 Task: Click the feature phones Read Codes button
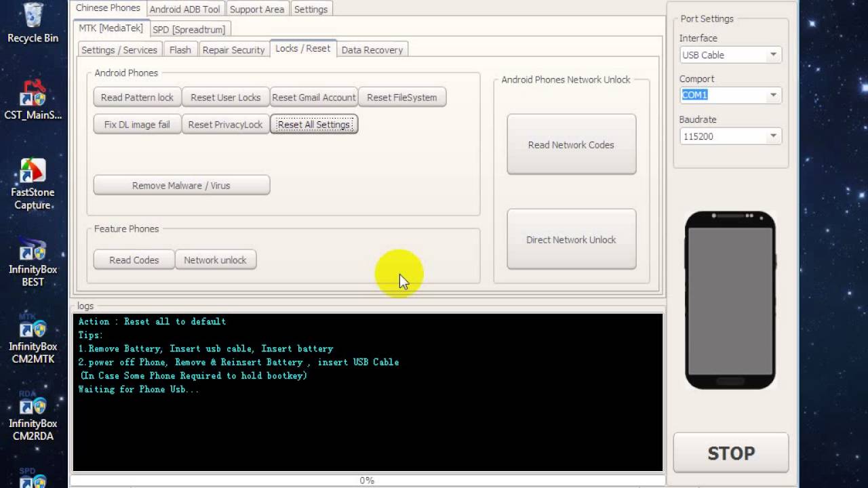pyautogui.click(x=134, y=260)
